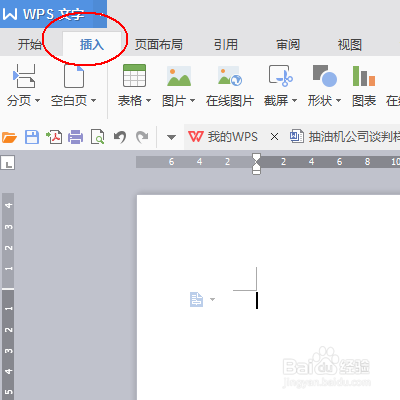Click the indent marker on ruler
The image size is (400, 400).
coord(256,164)
